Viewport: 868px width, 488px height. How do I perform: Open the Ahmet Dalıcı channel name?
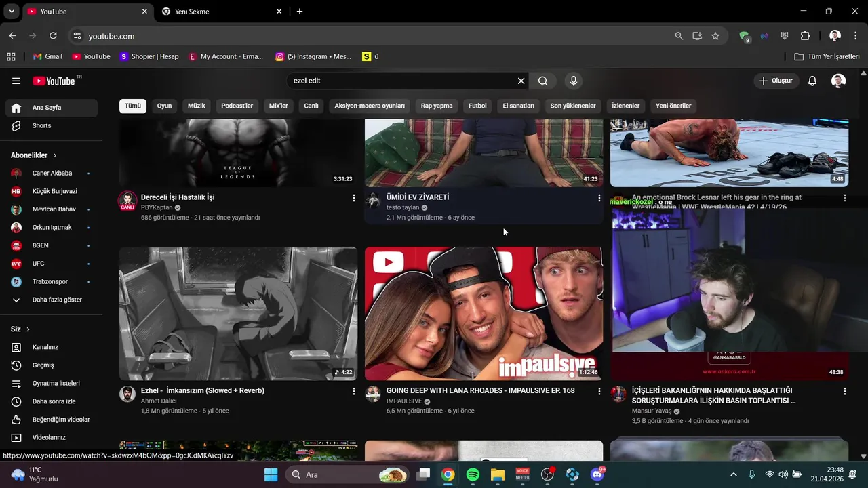point(159,401)
